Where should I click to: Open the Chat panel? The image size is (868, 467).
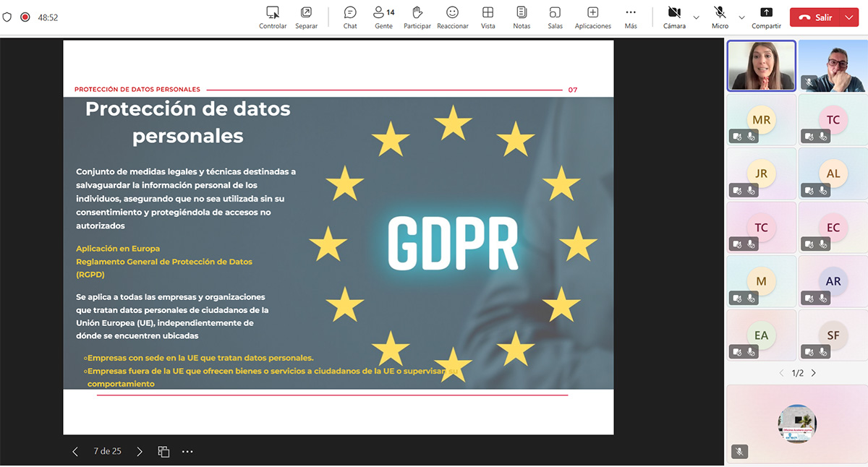point(350,17)
